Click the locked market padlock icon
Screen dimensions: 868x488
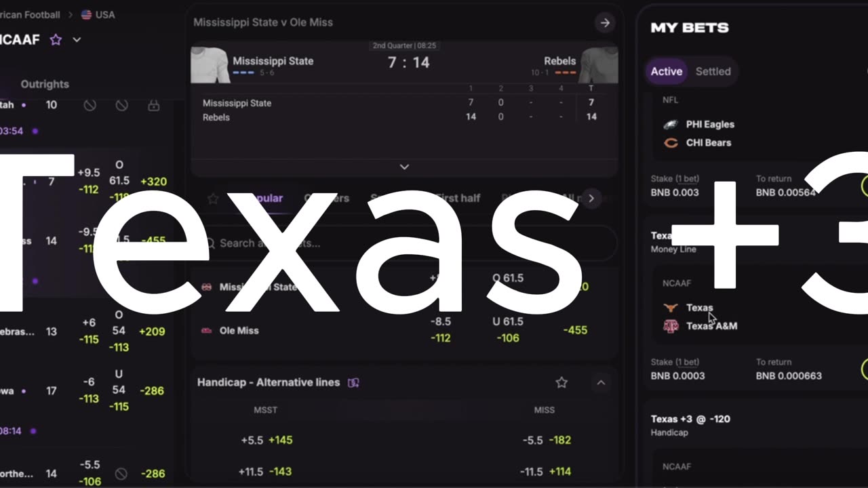coord(153,105)
